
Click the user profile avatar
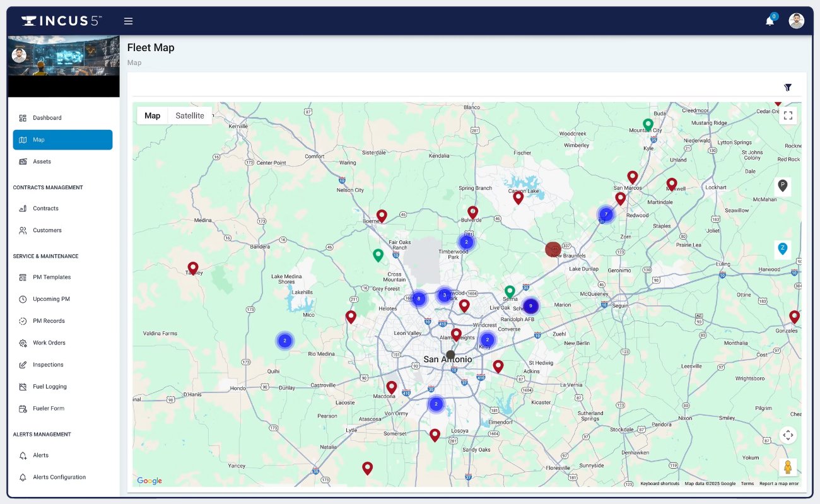[796, 20]
